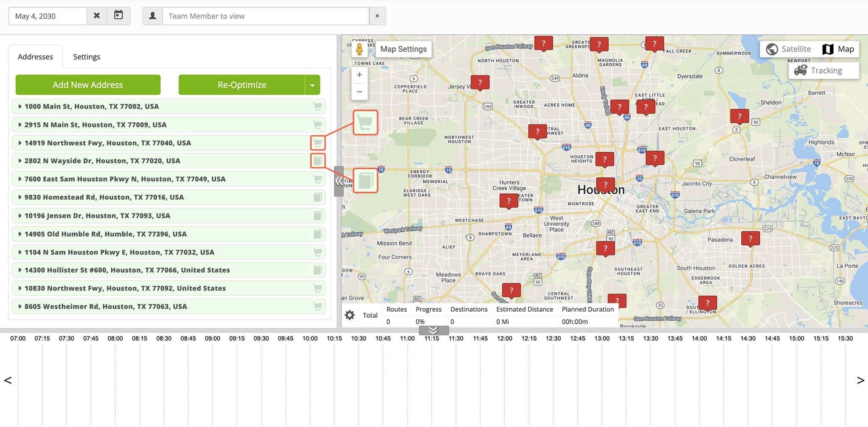868x427 pixels.
Task: Switch map to Satellite view
Action: 788,49
